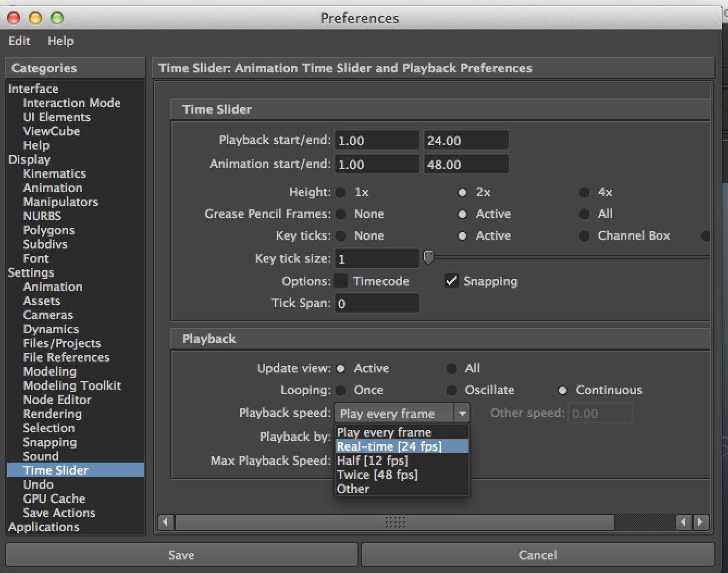Set Grease Pencil Frames to All
The width and height of the screenshot is (728, 573).
[x=584, y=214]
